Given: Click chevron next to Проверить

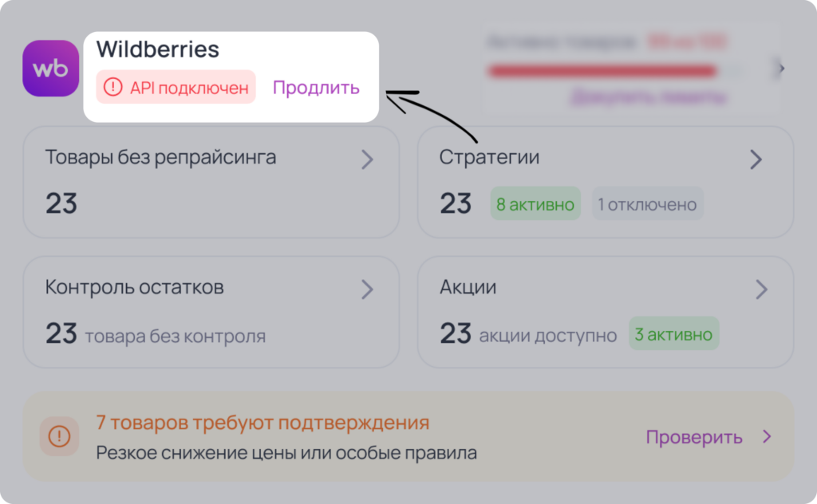Looking at the screenshot, I should coord(767,436).
